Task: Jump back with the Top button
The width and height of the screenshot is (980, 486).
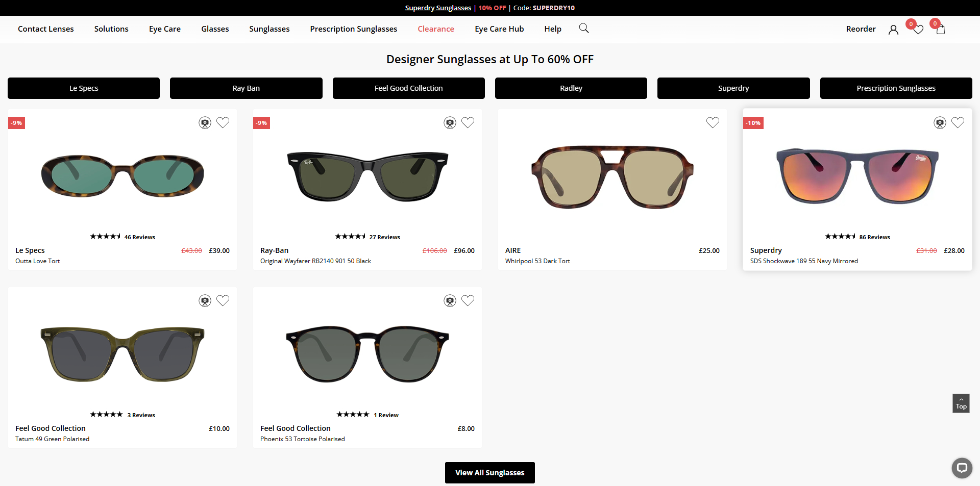Action: click(961, 403)
